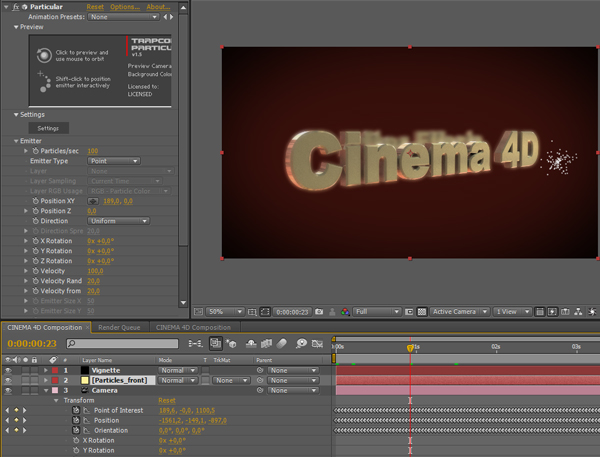Click the always preview this view icon

[x=198, y=312]
